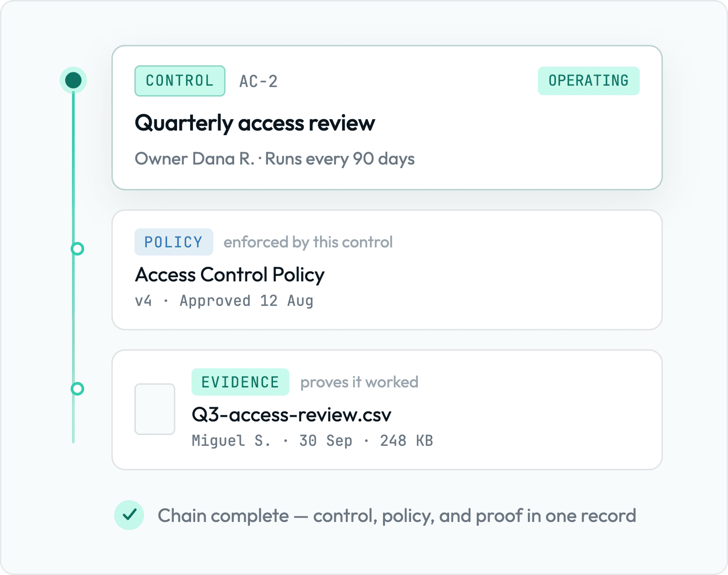Viewport: 728px width, 575px height.
Task: Click the AC-2 control identifier
Action: (x=258, y=81)
